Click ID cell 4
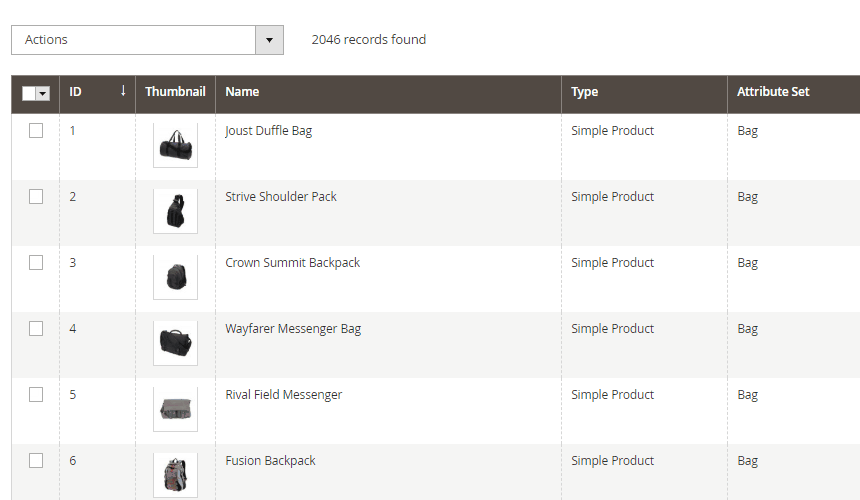860x500 pixels. pos(72,328)
